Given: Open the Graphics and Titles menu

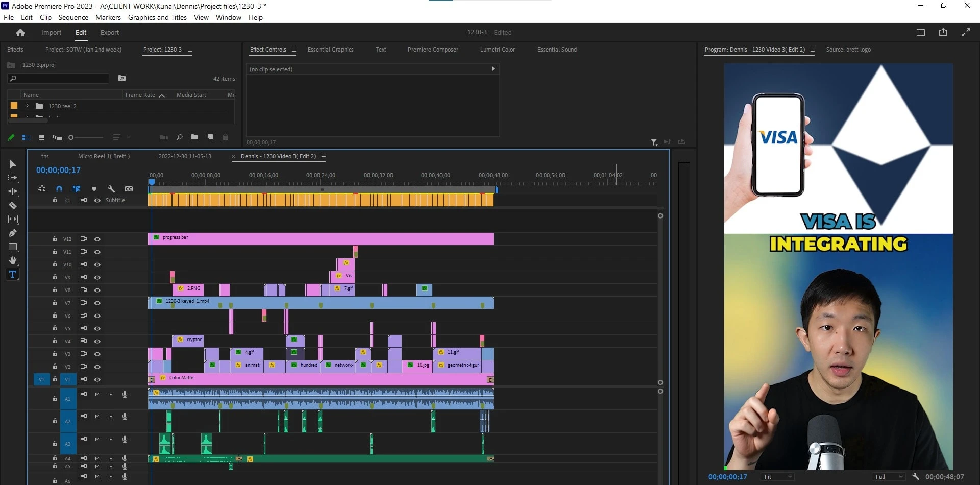Looking at the screenshot, I should 157,17.
